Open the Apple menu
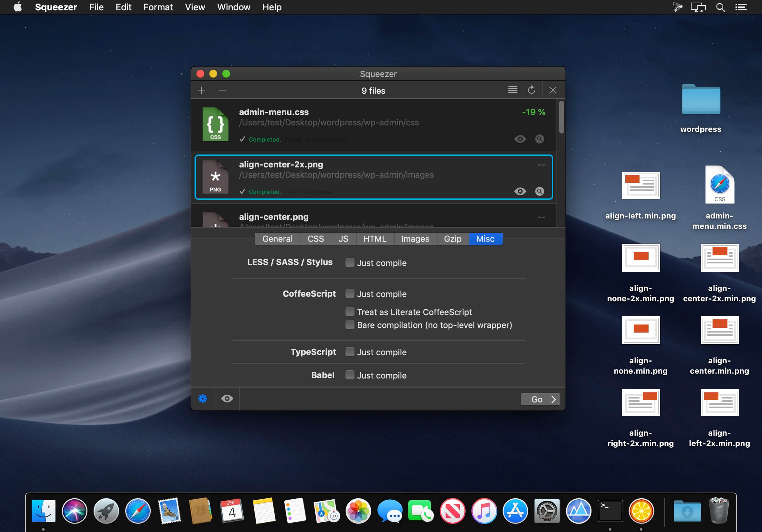This screenshot has width=762, height=532. (18, 7)
